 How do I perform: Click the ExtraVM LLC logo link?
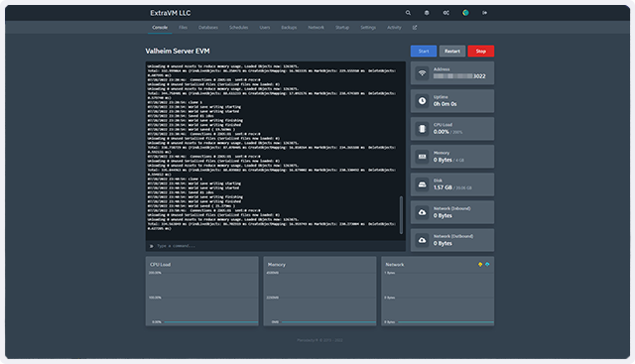170,13
